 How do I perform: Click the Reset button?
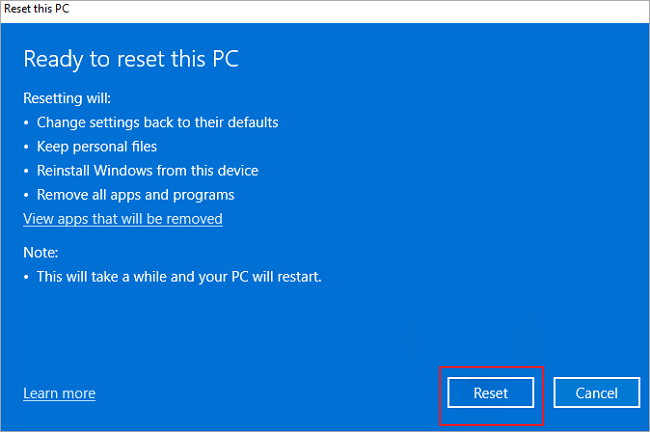491,393
